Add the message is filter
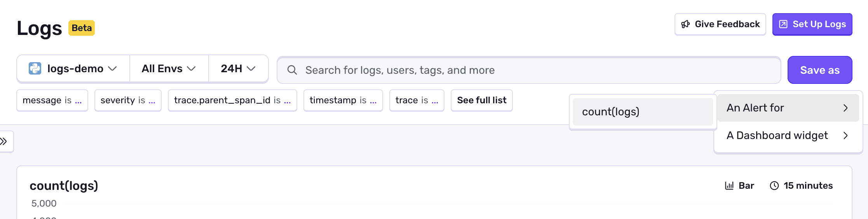 52,100
